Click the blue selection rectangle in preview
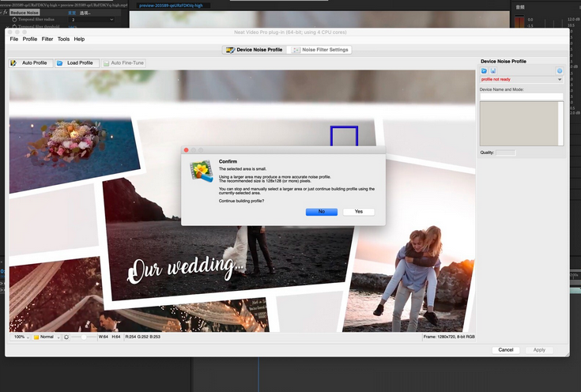The height and width of the screenshot is (392, 581). 344,136
